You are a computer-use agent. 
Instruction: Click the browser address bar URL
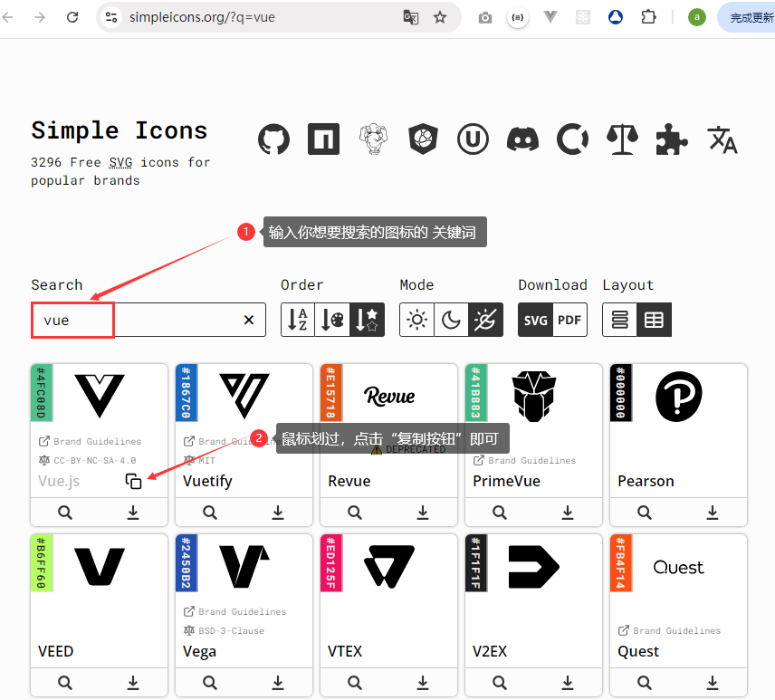pos(202,17)
